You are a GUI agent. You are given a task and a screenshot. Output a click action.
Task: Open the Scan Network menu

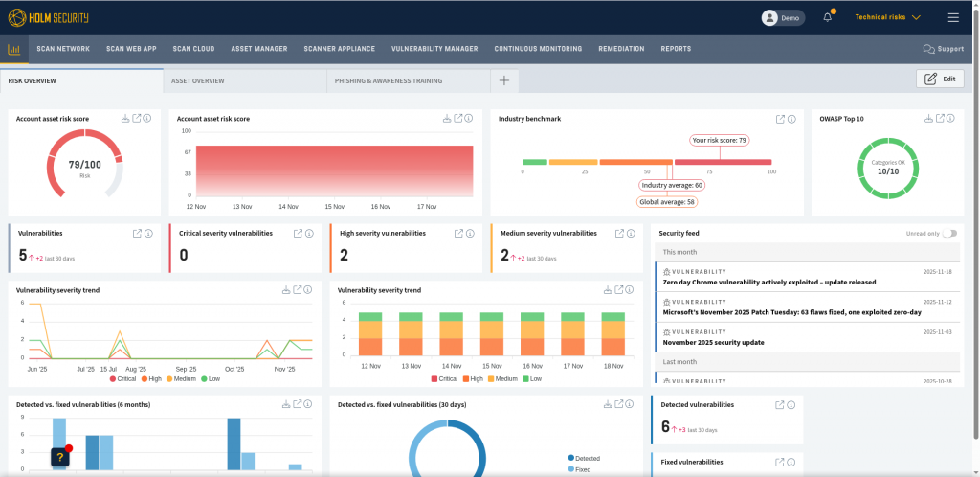[x=63, y=49]
